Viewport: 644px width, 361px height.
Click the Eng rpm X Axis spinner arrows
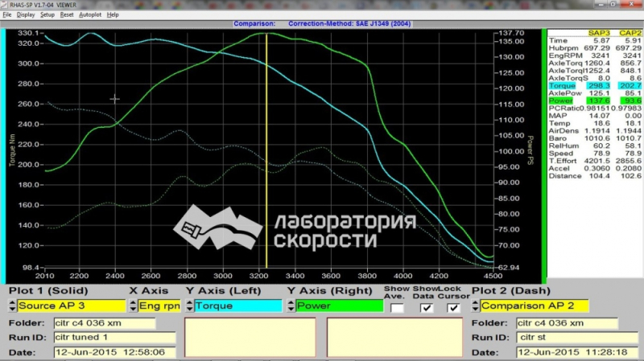pos(133,306)
